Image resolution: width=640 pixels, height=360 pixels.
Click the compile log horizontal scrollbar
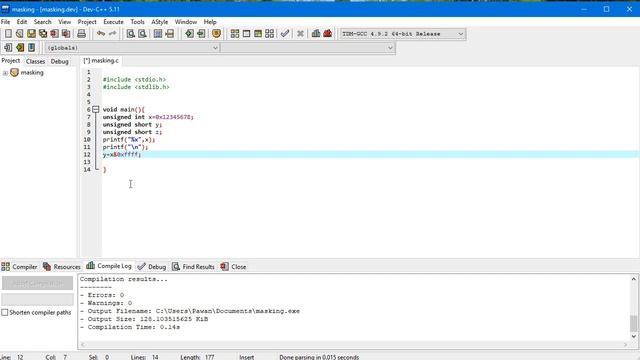tap(353, 345)
